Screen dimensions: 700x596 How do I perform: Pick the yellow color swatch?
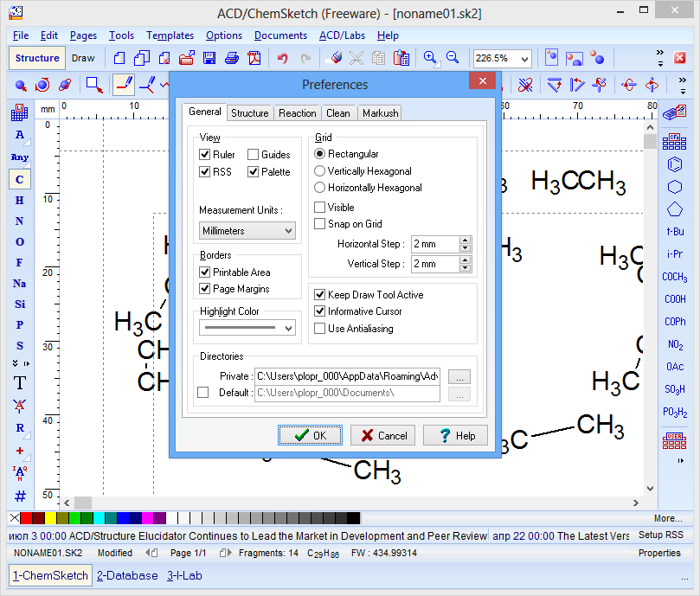pos(50,518)
